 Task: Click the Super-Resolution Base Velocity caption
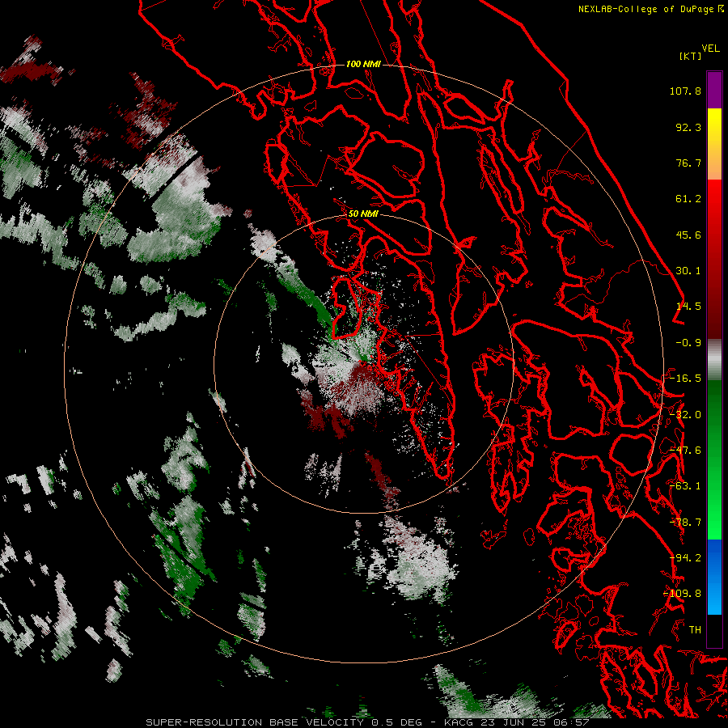[x=367, y=722]
